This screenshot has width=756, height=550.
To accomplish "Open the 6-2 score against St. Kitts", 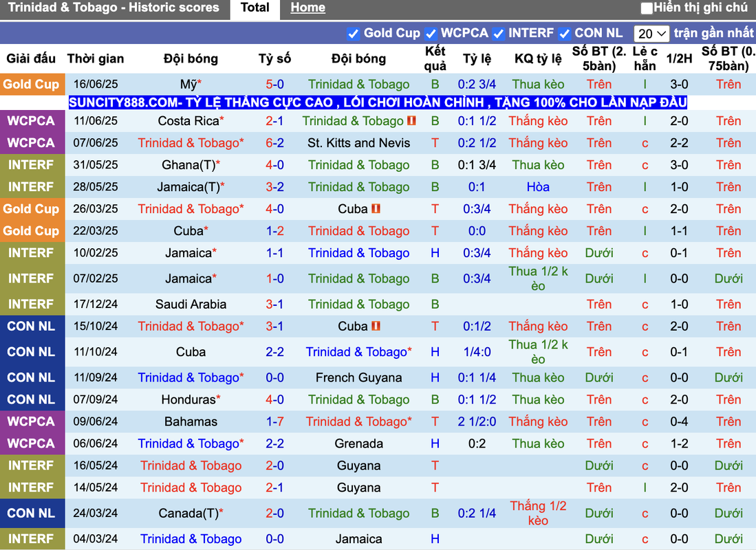I will (274, 143).
